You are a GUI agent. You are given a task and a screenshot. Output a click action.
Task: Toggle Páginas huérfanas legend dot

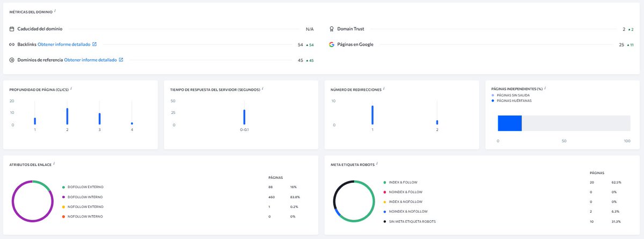point(493,100)
